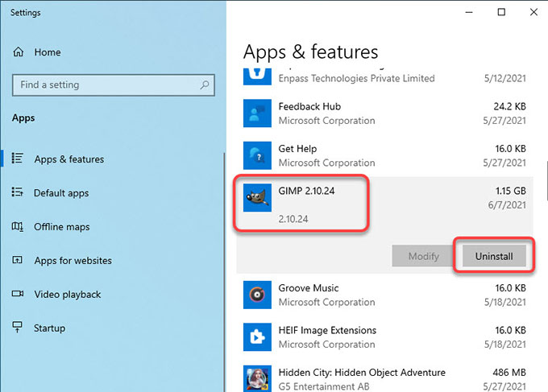Click the Apps for websites icon
548x392 pixels.
18,260
